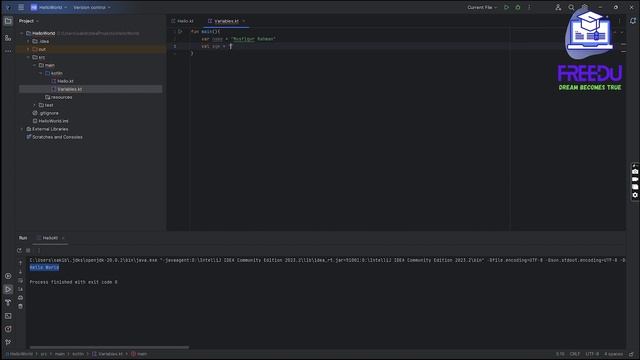640x360 pixels.
Task: Click Variables.kt in the breadcrumb bar
Action: click(107, 354)
